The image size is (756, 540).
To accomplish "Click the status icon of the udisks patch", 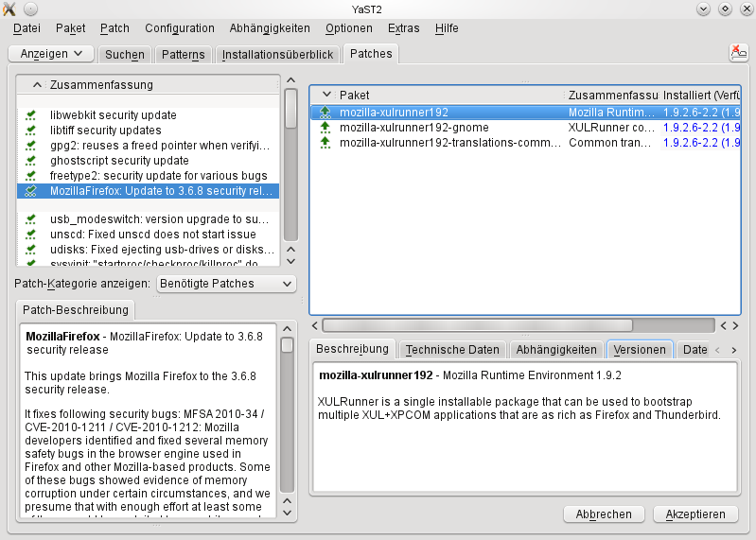I will tap(31, 250).
